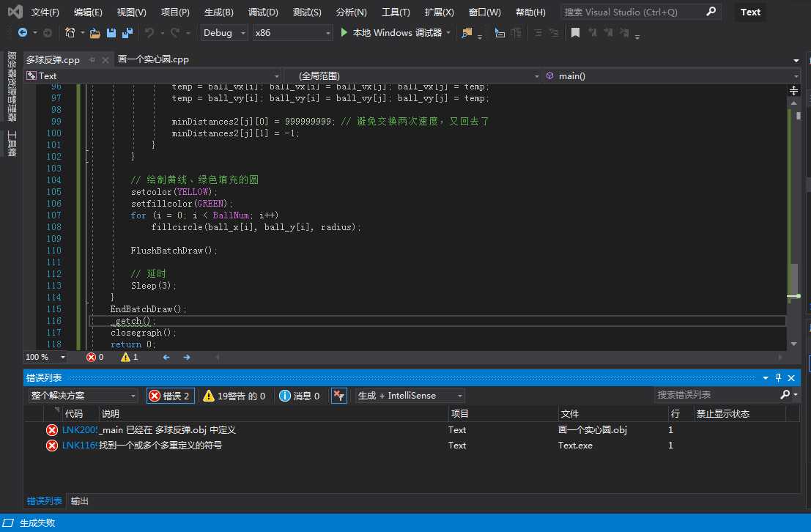
Task: Click the 生成失败 status bar text
Action: click(37, 523)
